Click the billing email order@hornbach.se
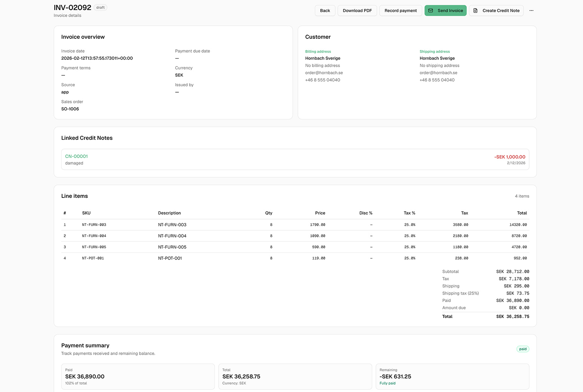This screenshot has height=392, width=583. coord(324,72)
